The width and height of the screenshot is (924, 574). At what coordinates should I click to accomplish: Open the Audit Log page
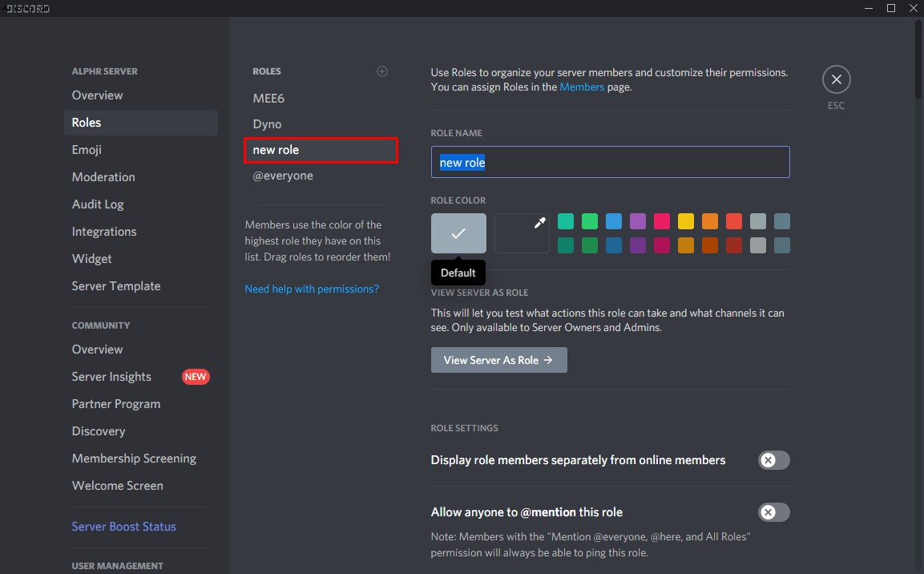[141, 204]
